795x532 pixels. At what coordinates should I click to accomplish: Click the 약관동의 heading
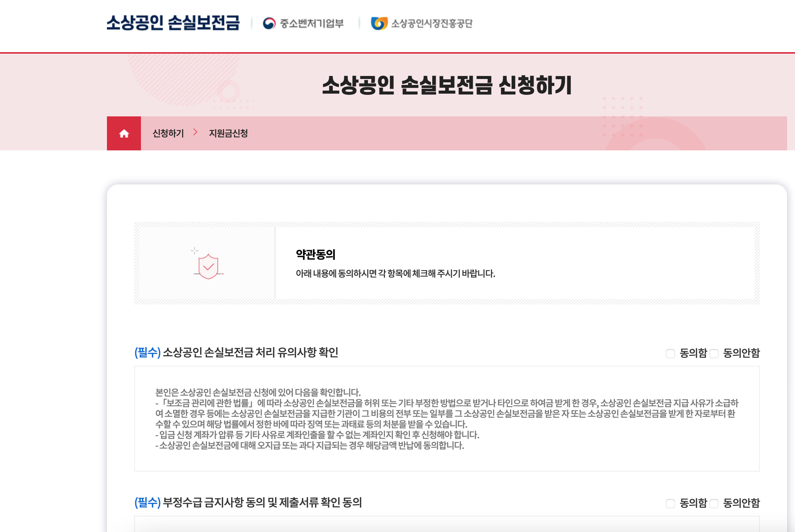[x=316, y=255]
